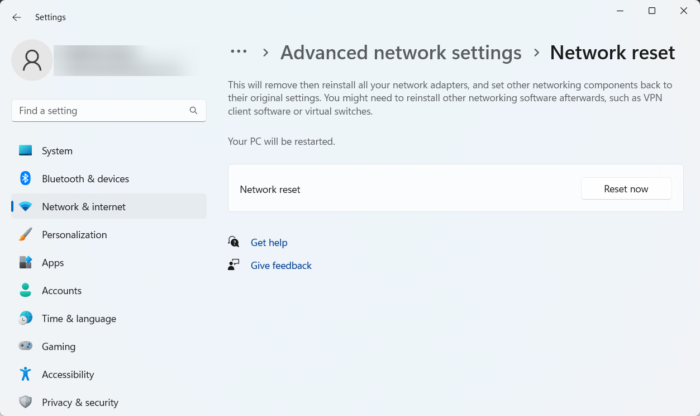Open Time & language via globe icon

point(25,319)
